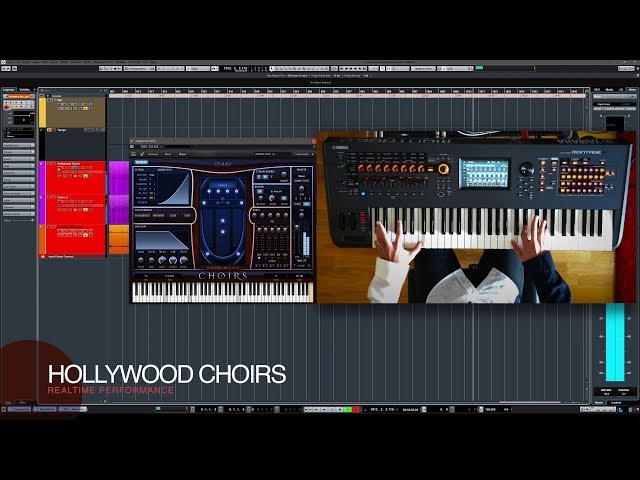Click Stop in the bottom transport bar
Viewport: 640px width, 480px height.
(340, 409)
